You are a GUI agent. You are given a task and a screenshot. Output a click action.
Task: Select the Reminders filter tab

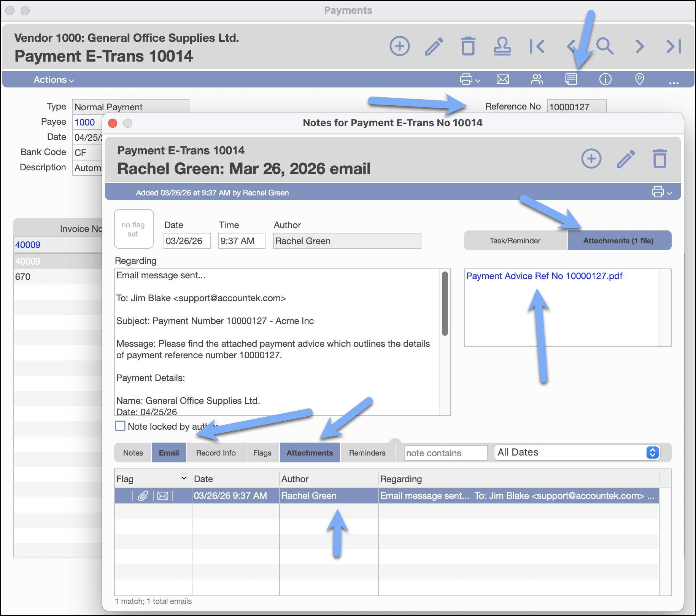367,453
